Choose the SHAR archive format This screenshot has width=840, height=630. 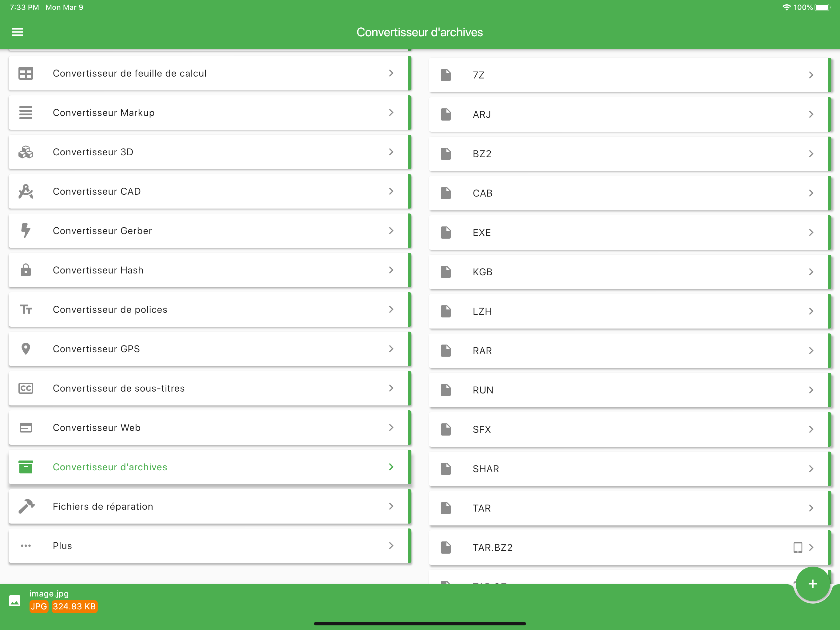click(x=486, y=469)
